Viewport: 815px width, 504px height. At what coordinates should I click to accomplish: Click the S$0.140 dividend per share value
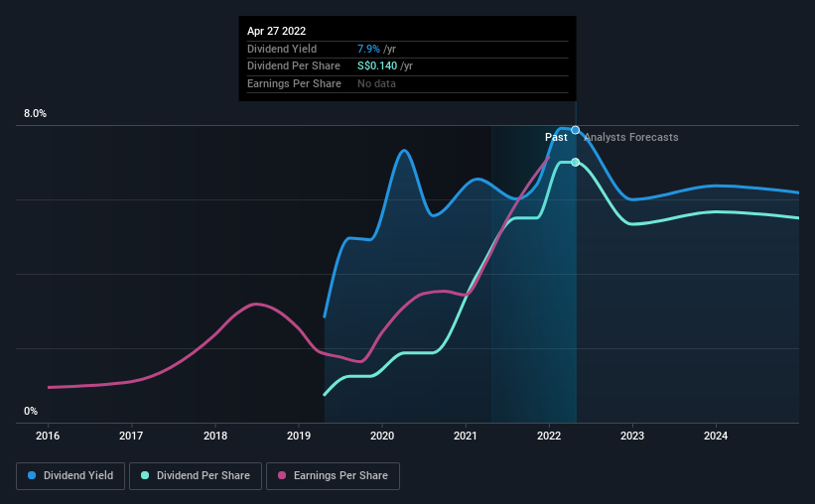[377, 66]
